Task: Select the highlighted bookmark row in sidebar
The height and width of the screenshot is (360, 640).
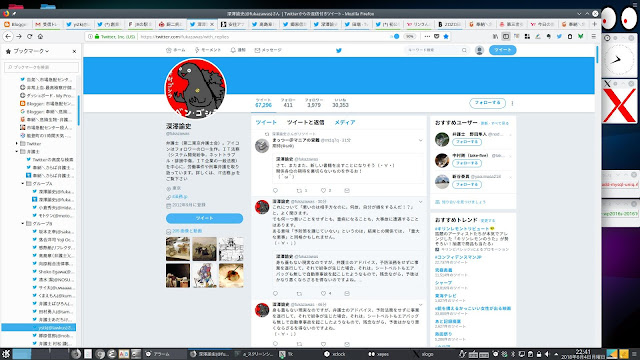Action: [x=39, y=327]
